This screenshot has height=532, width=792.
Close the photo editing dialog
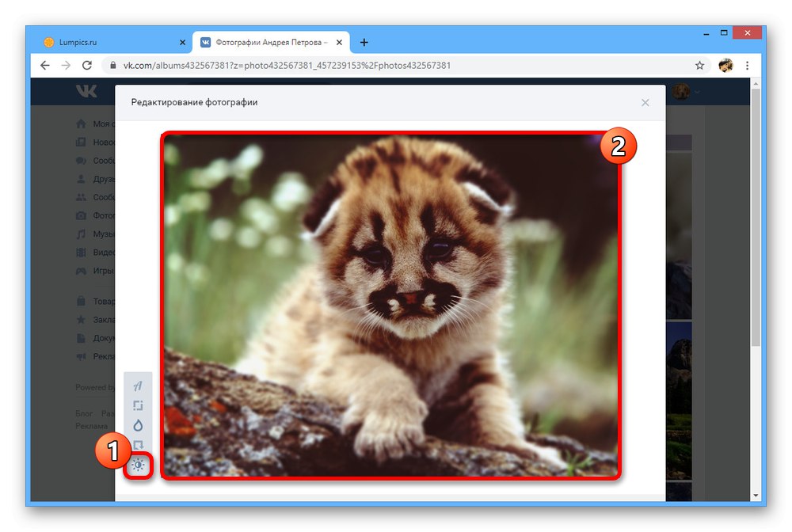(645, 103)
